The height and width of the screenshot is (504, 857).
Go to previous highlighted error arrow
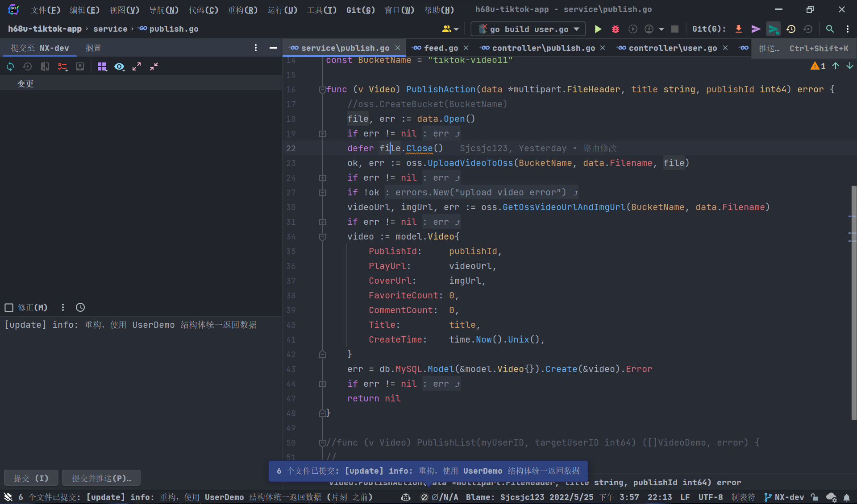(836, 66)
